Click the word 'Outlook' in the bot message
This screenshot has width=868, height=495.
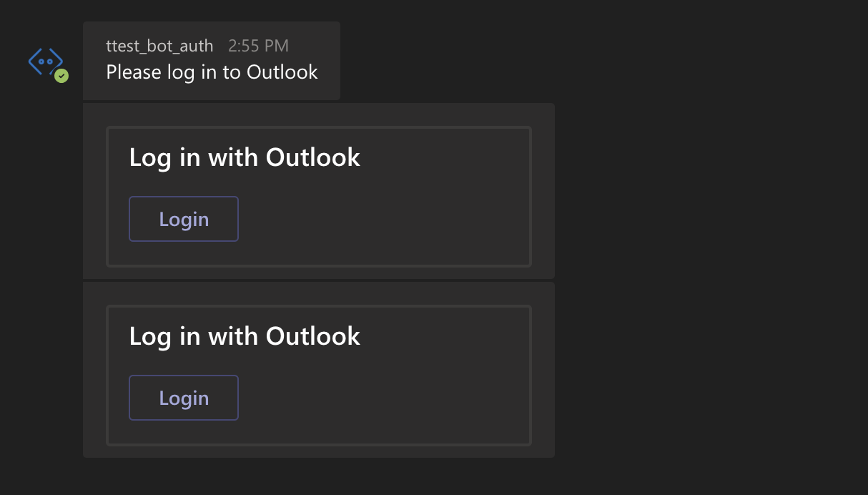[x=282, y=72]
